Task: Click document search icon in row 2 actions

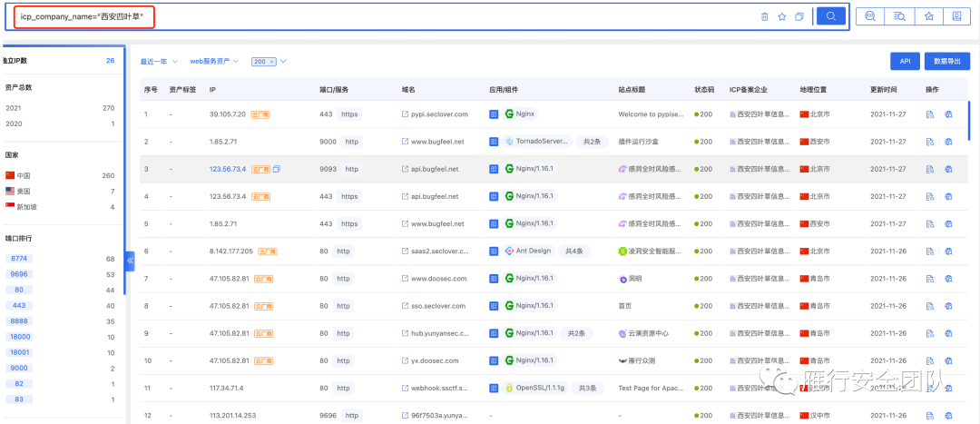Action: tap(930, 142)
